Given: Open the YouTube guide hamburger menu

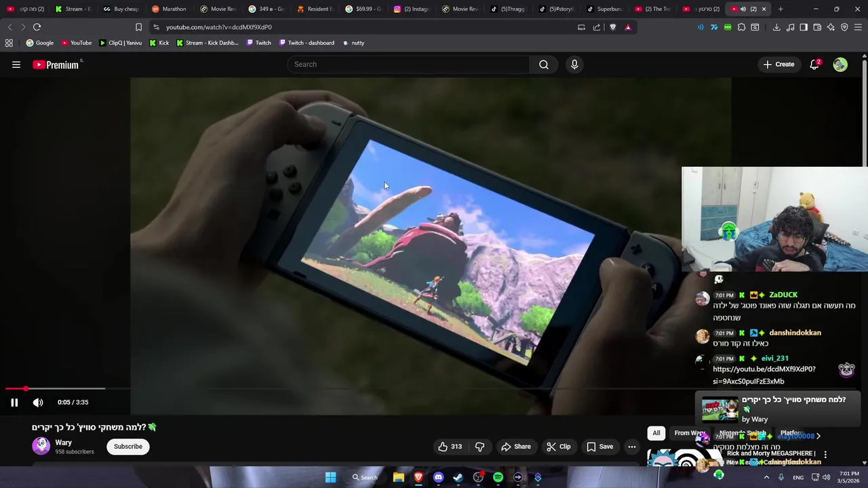Looking at the screenshot, I should 16,64.
